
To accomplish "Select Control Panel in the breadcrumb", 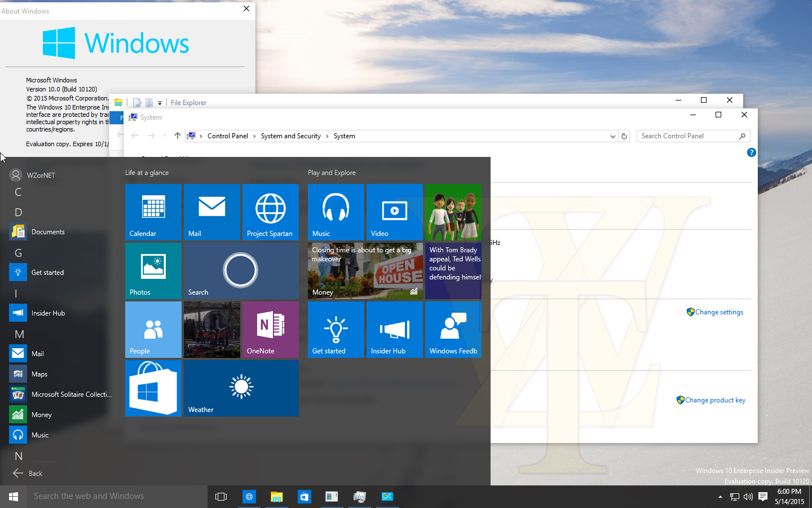I will click(228, 136).
